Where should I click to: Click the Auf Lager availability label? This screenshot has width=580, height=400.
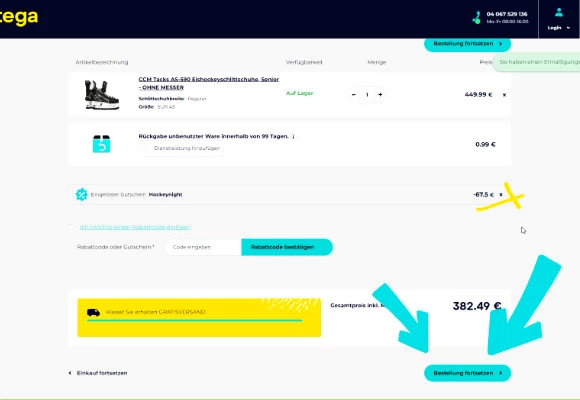pyautogui.click(x=300, y=93)
